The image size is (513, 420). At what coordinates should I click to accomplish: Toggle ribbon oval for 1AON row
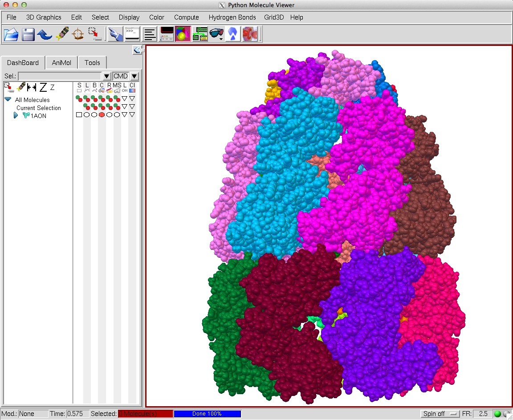coord(109,115)
